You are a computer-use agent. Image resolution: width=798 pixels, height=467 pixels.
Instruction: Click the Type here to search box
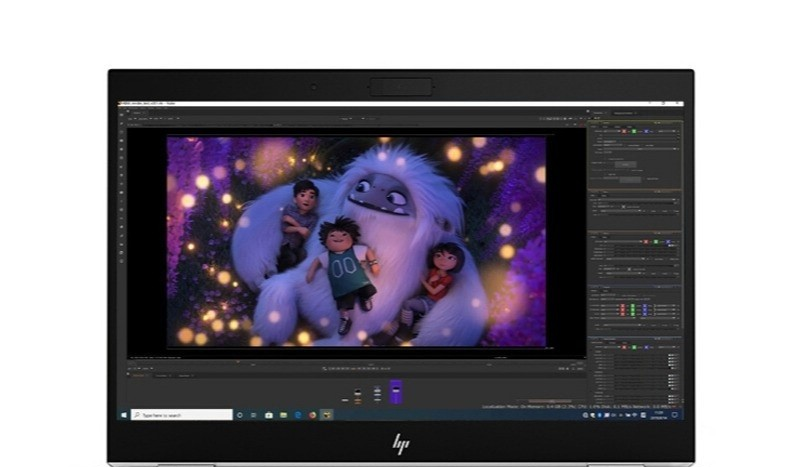click(182, 415)
